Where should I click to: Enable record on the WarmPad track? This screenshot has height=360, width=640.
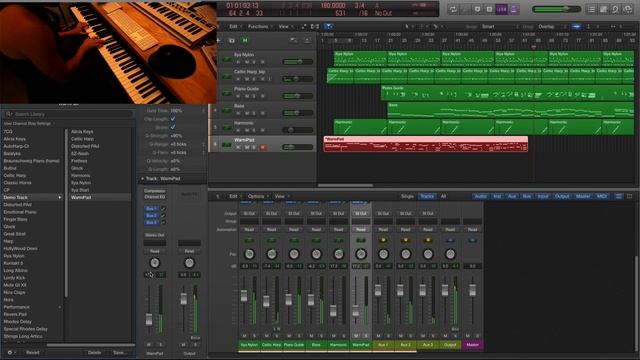click(262, 147)
